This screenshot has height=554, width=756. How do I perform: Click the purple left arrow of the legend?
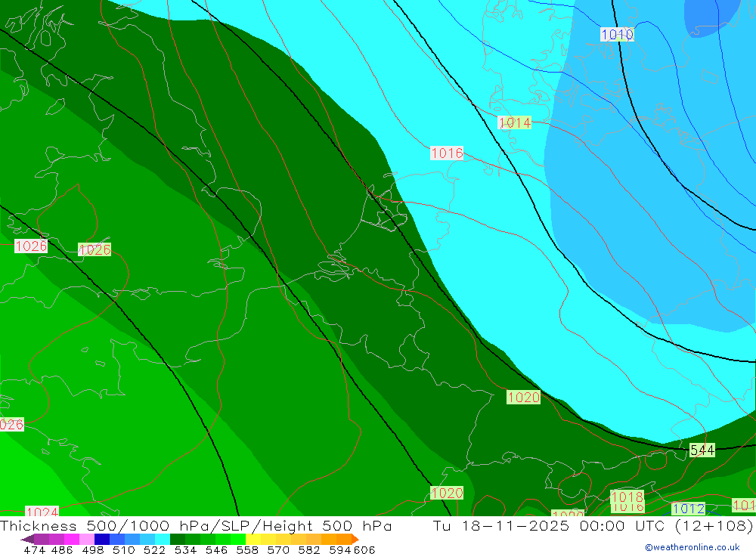coord(27,539)
